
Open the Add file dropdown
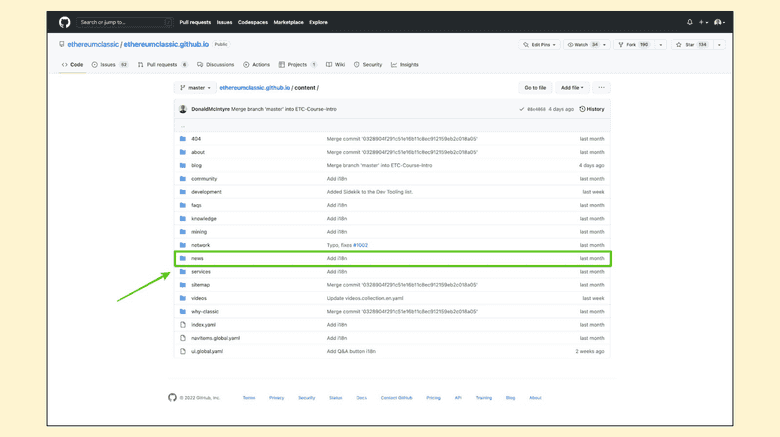[572, 88]
